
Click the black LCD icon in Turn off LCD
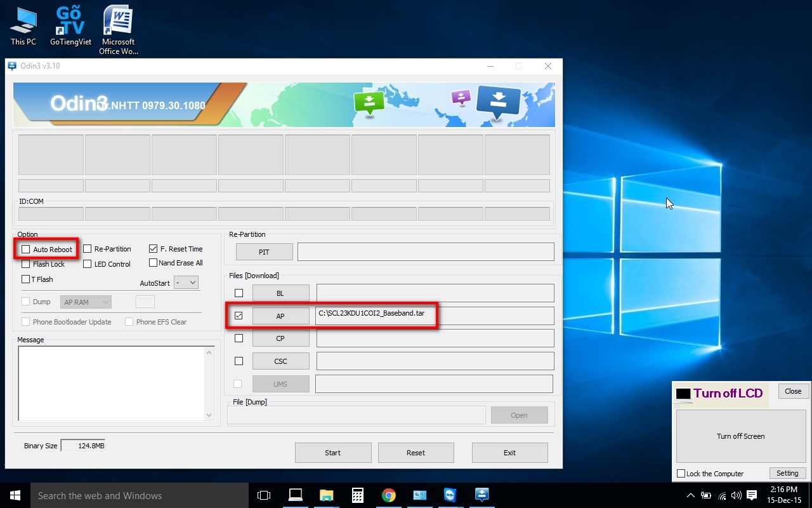(683, 394)
